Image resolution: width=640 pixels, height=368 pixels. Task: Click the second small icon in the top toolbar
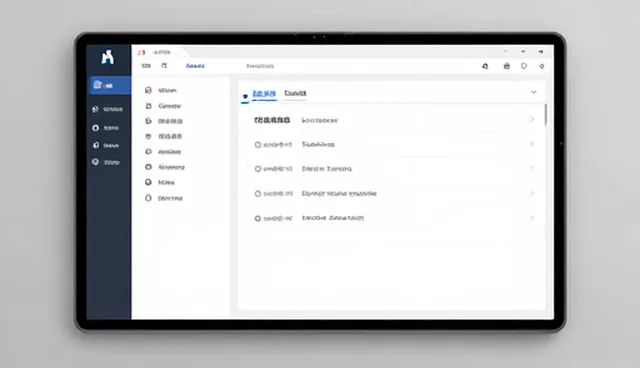pyautogui.click(x=164, y=66)
